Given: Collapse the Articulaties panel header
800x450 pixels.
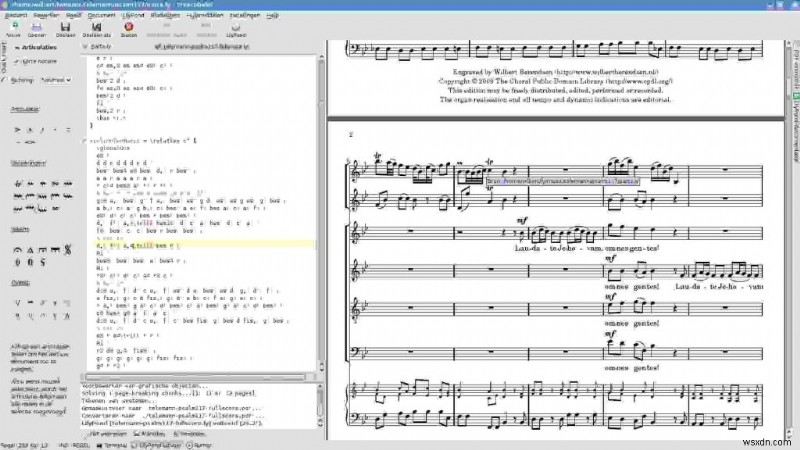Looking at the screenshot, I should tap(36, 46).
